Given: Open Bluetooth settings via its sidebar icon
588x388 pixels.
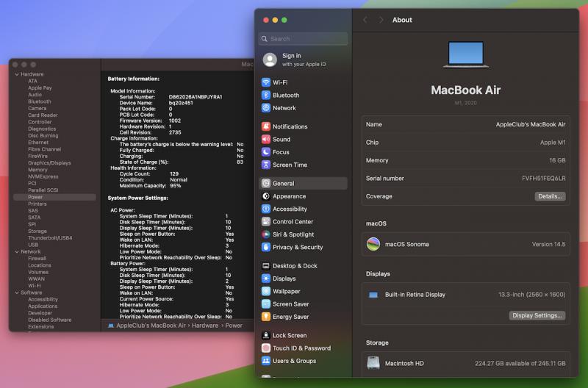Looking at the screenshot, I should pos(266,96).
